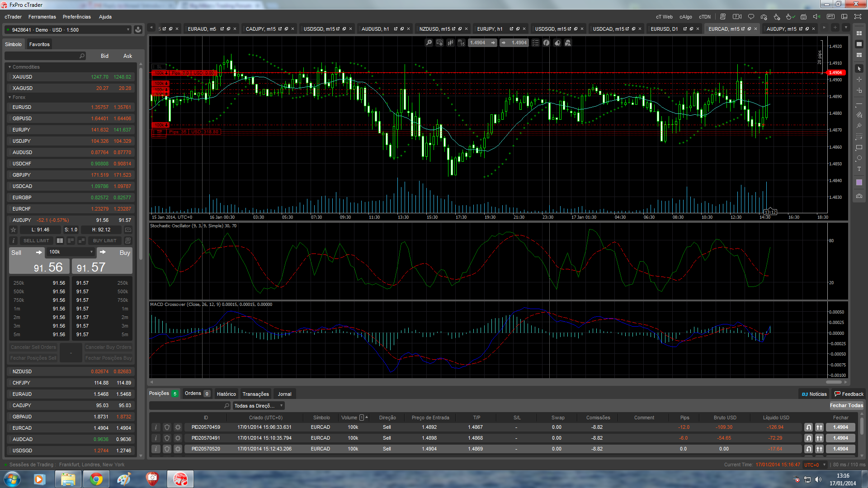Open the Transações tab
This screenshot has width=868, height=488.
point(256,394)
